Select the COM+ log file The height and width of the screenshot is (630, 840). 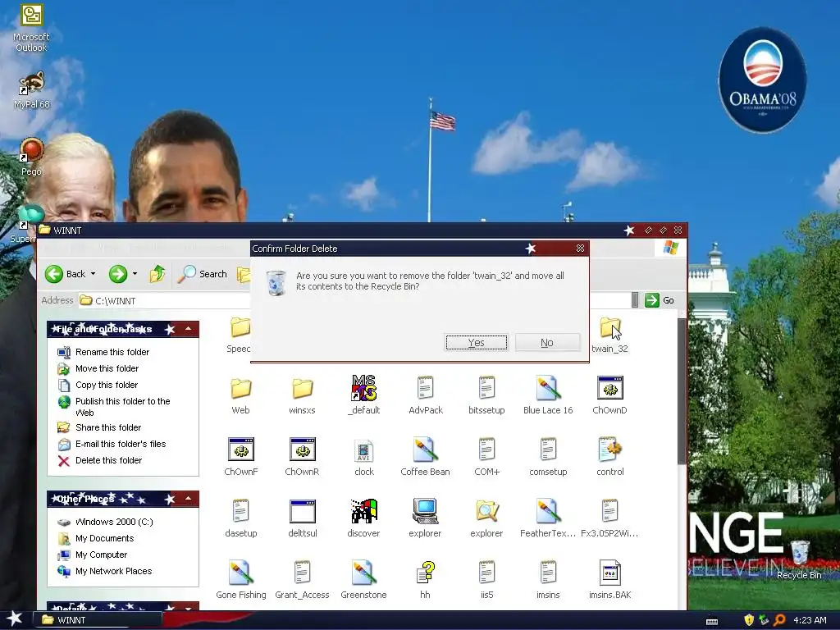click(x=486, y=457)
